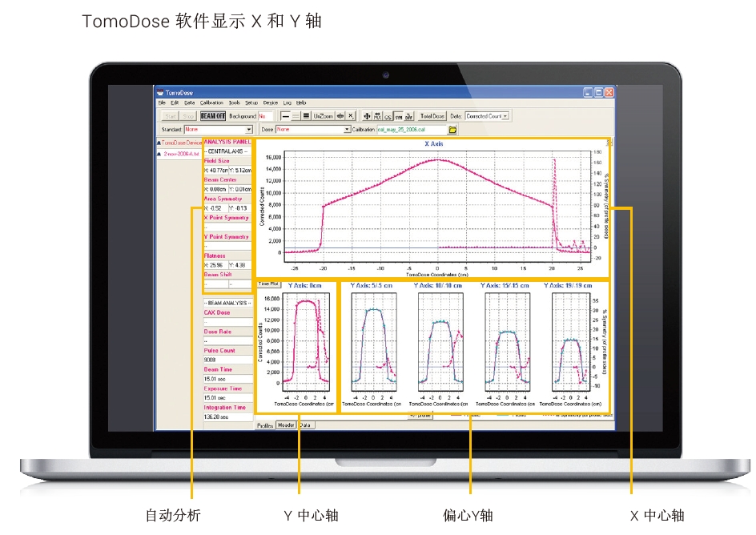Switch to the Data tab at the bottom

click(x=306, y=425)
